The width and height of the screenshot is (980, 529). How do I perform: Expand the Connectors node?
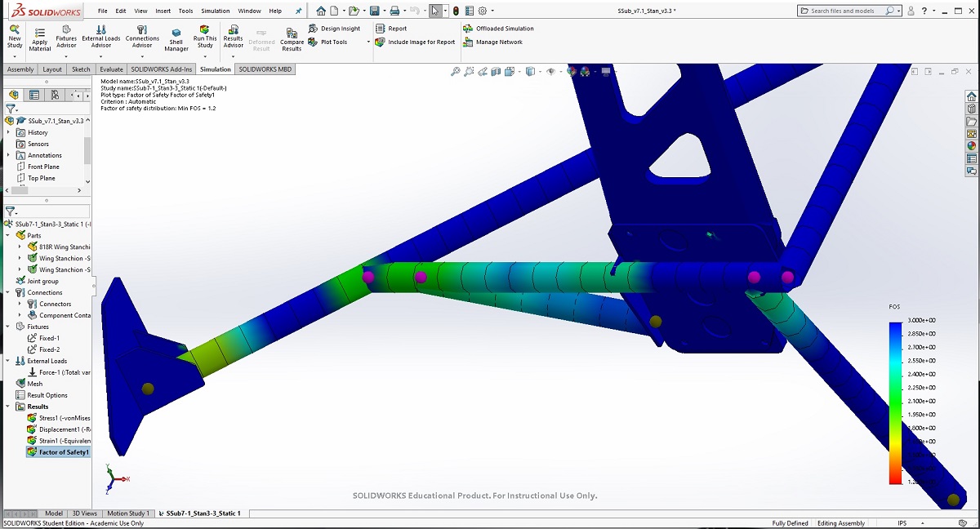(20, 304)
